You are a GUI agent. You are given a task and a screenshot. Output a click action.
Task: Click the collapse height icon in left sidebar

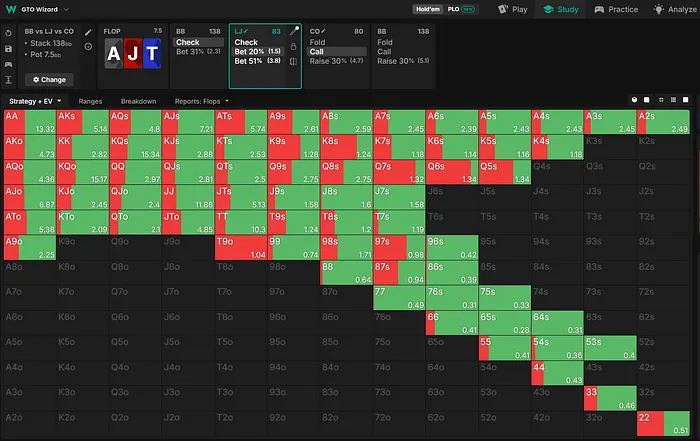click(8, 80)
